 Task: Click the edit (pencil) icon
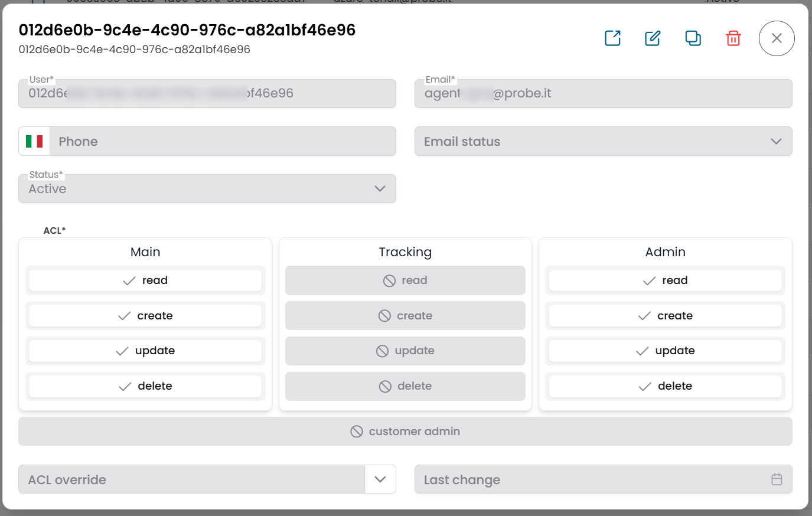click(x=653, y=38)
